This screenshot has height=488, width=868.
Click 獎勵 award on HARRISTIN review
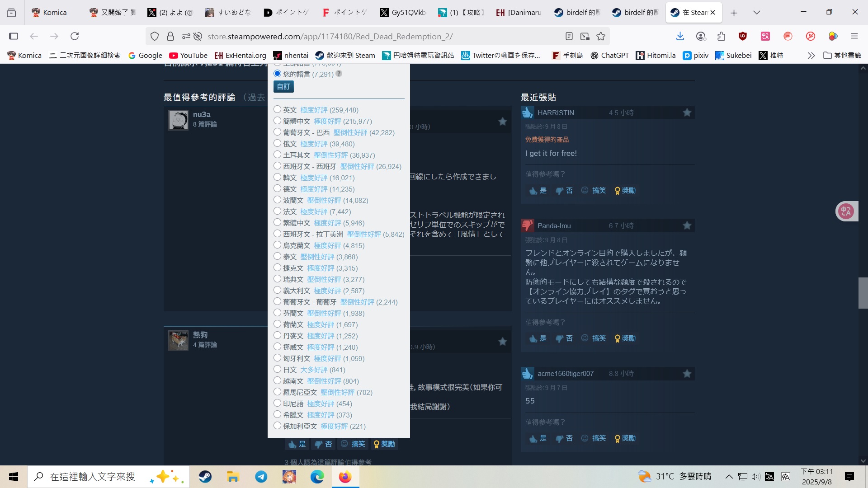pos(625,191)
